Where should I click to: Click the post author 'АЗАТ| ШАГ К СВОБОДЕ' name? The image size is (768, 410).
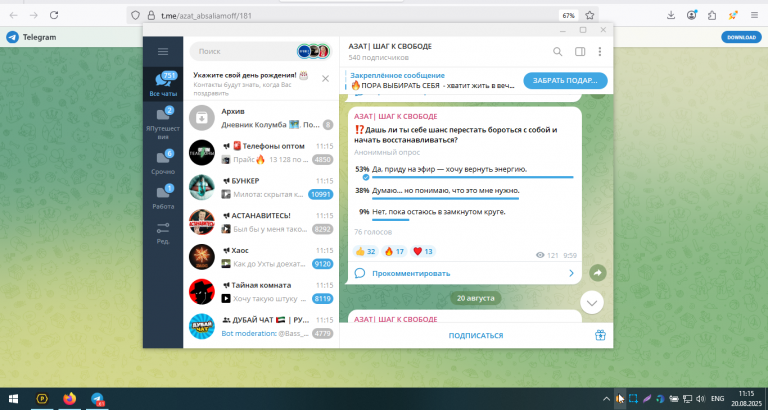(396, 117)
